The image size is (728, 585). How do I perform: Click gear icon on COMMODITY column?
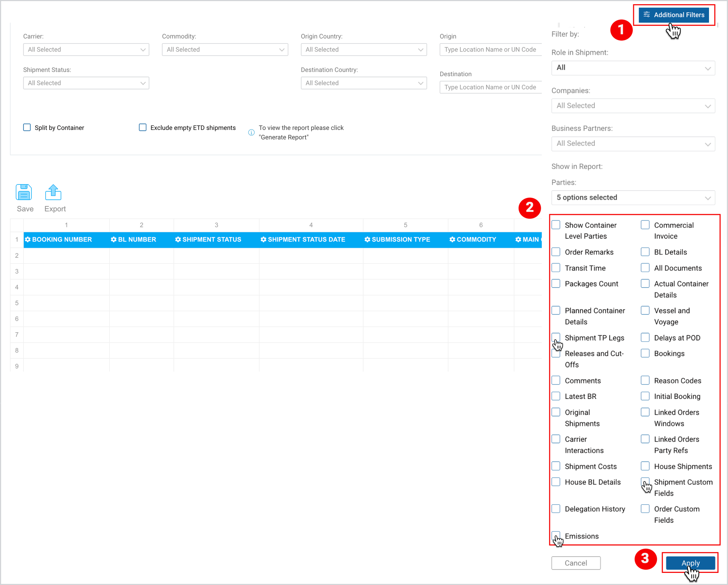click(452, 239)
